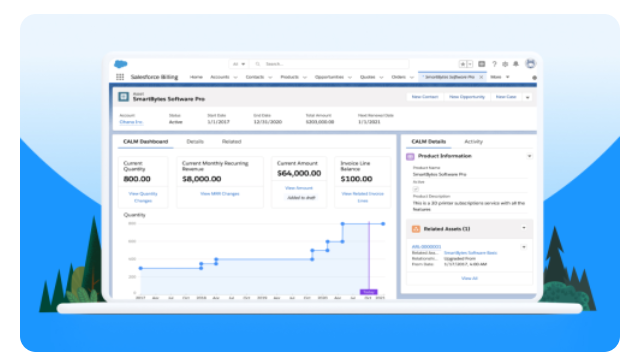Open the favorites list dropdown arrow
637x364 pixels.
pyautogui.click(x=470, y=64)
